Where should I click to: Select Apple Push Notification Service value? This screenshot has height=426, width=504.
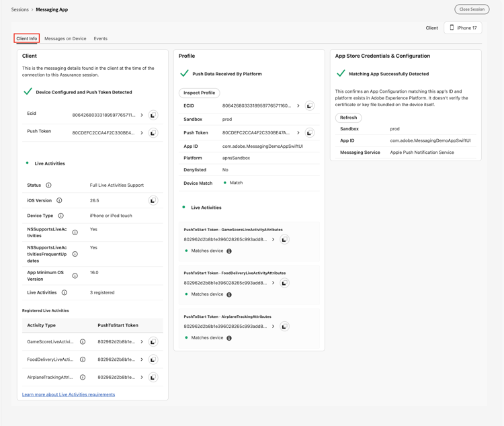[422, 153]
